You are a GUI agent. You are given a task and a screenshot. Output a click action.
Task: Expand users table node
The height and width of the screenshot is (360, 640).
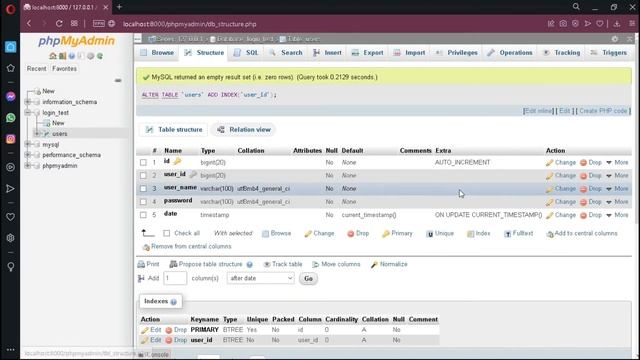(37, 133)
